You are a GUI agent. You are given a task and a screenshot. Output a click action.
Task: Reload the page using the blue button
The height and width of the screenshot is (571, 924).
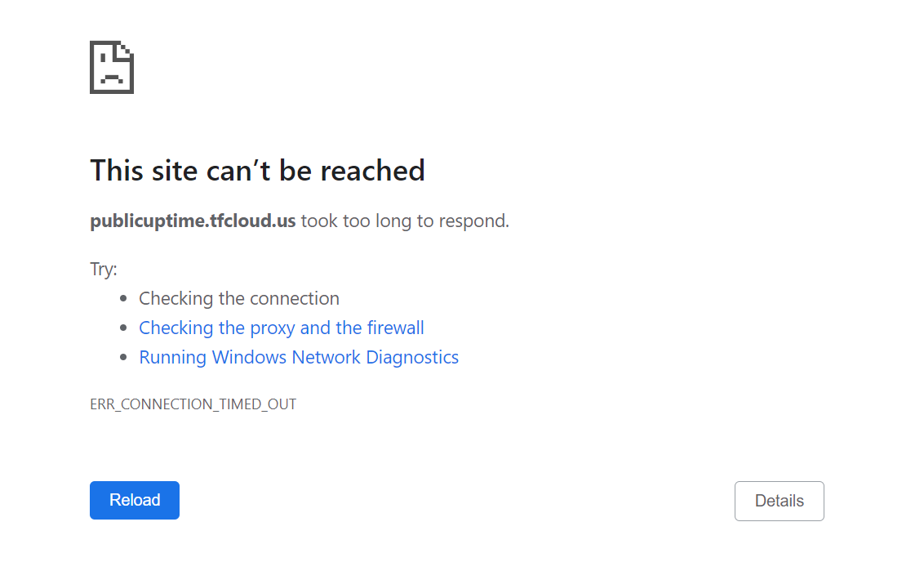point(134,500)
